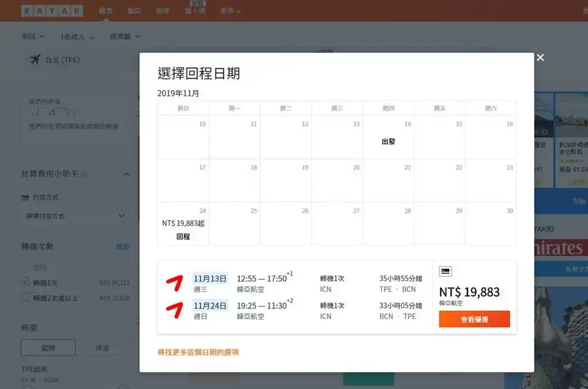Screen dimensions: 588x389
Task: Click the Emirates ad banner in background
Action: click(561, 248)
